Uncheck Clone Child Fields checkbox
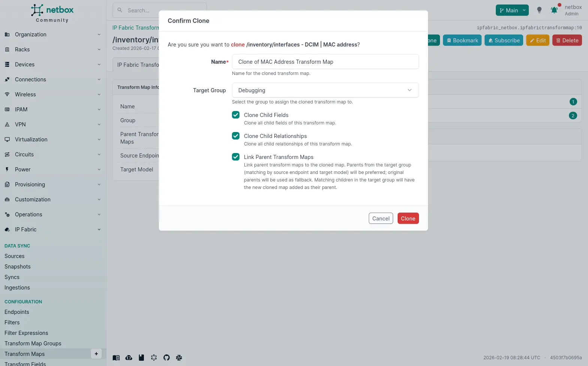The image size is (588, 366). click(x=236, y=115)
